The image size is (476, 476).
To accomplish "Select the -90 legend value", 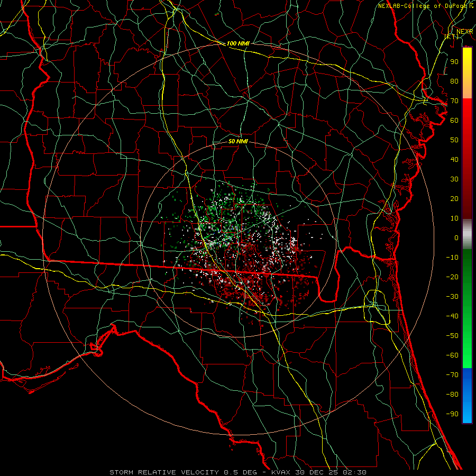I will pos(452,414).
